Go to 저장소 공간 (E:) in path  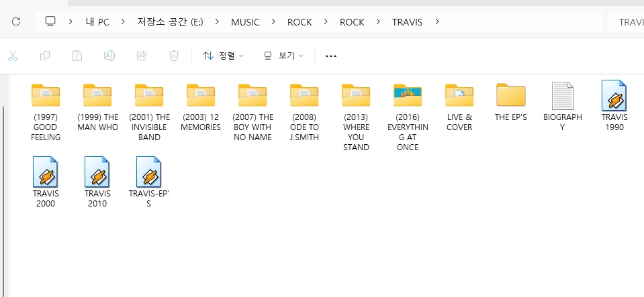[170, 22]
